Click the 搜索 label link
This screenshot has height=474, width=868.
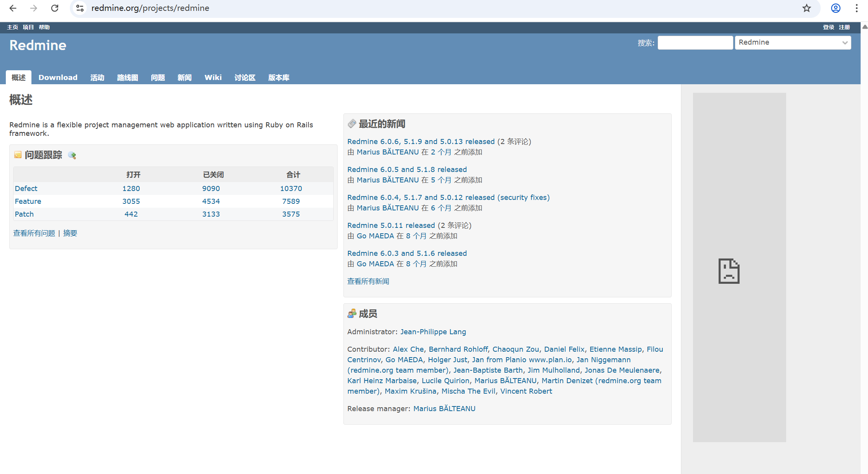(645, 43)
